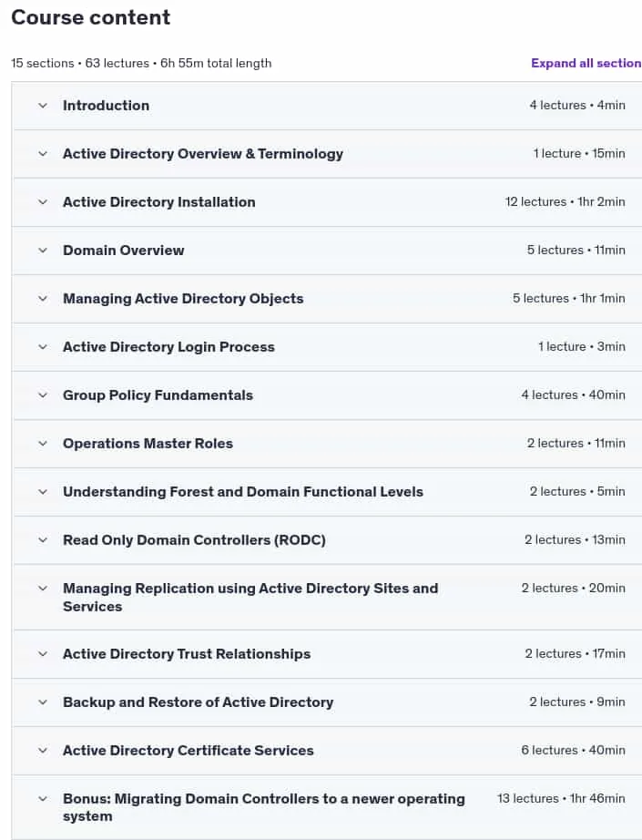The width and height of the screenshot is (642, 840).
Task: Select the Course content heading
Action: (90, 17)
